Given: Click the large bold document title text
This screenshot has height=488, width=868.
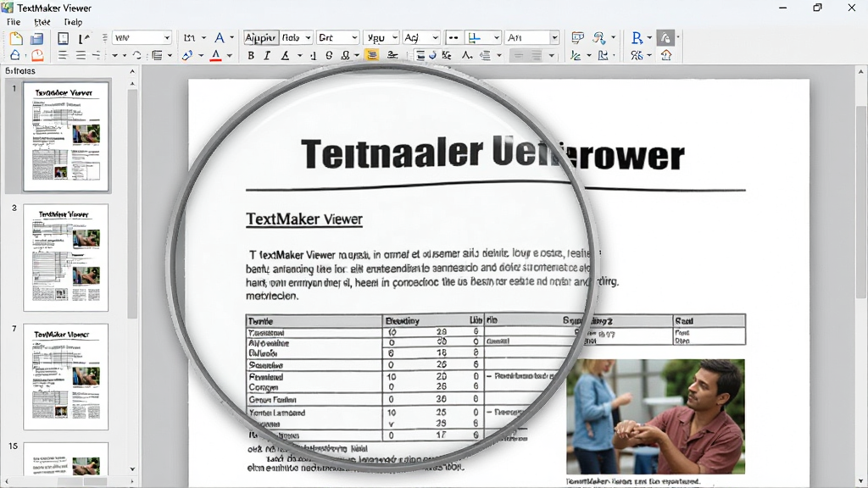Looking at the screenshot, I should 492,153.
